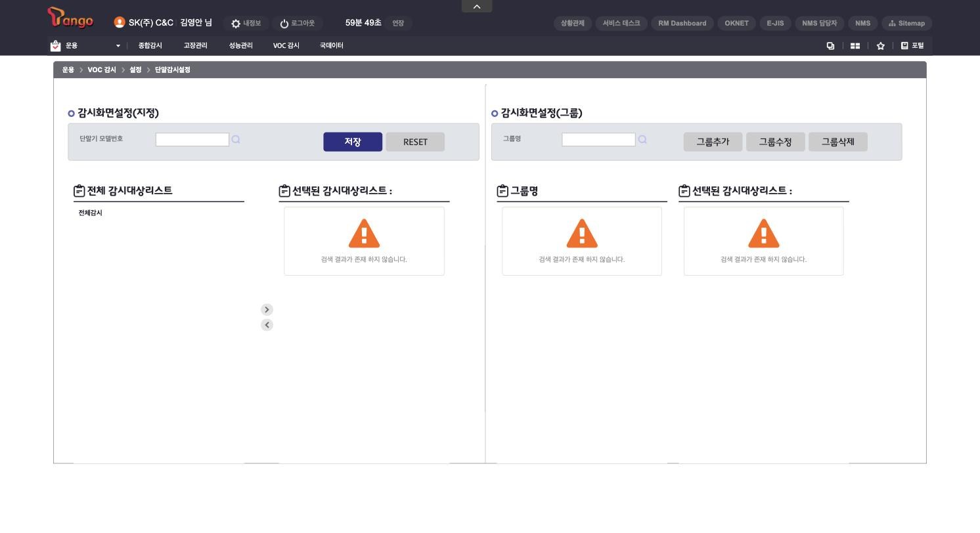Viewport: 980px width, 533px height.
Task: Open the OKNET link
Action: 736,23
